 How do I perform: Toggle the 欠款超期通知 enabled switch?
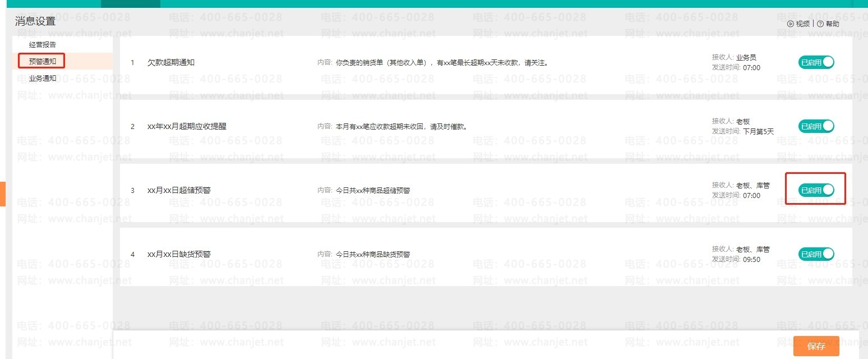[x=816, y=62]
